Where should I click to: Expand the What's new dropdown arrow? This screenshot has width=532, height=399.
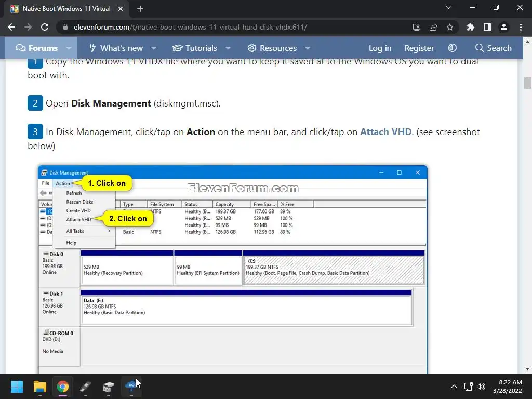point(154,48)
